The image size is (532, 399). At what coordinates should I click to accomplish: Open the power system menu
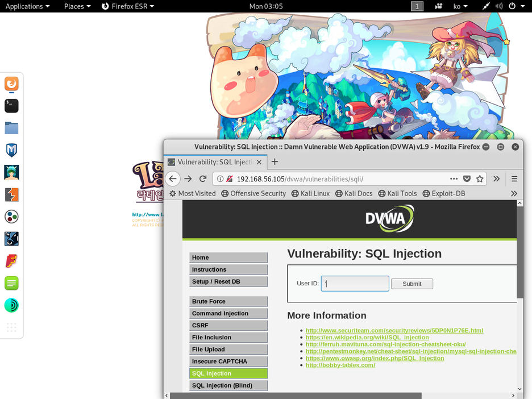[517, 6]
